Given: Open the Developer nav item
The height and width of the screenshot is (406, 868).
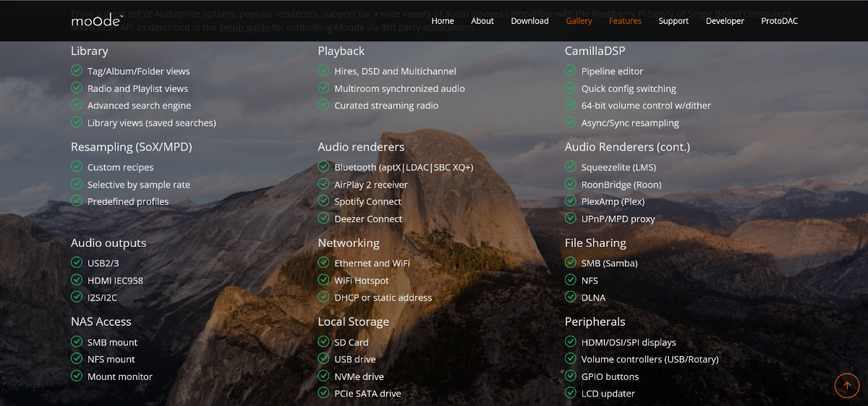Looking at the screenshot, I should [725, 21].
